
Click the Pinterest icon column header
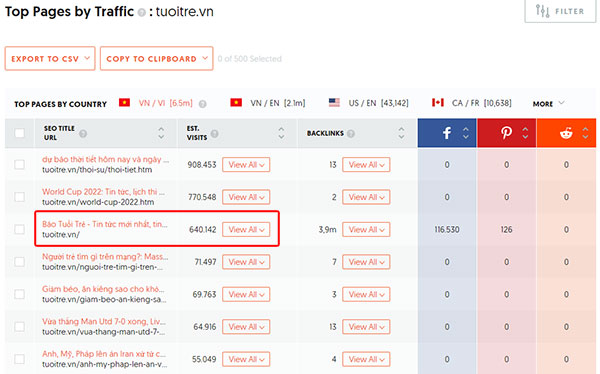pyautogui.click(x=506, y=133)
